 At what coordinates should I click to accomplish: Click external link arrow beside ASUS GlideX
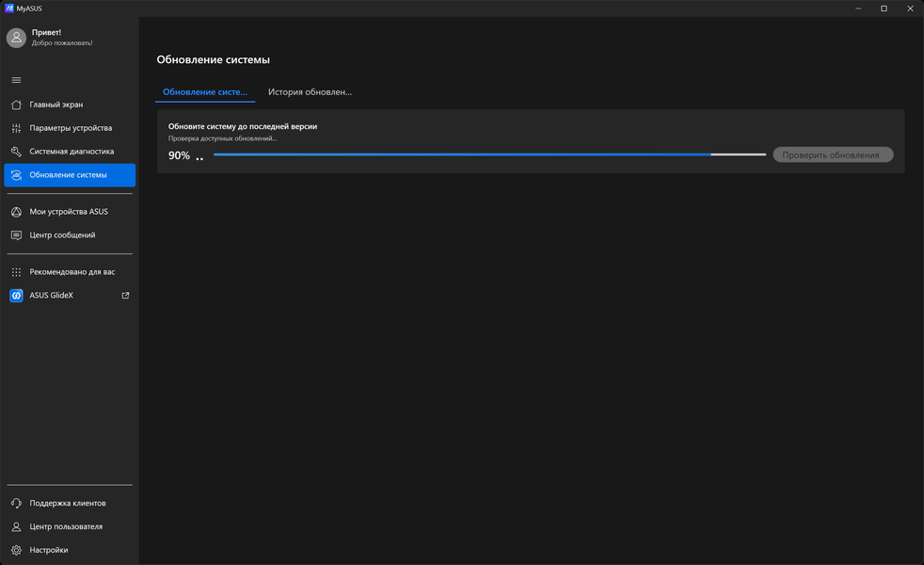[125, 296]
